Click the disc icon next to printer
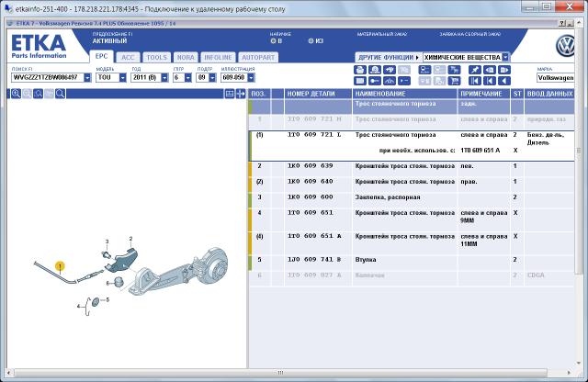 pyautogui.click(x=375, y=70)
